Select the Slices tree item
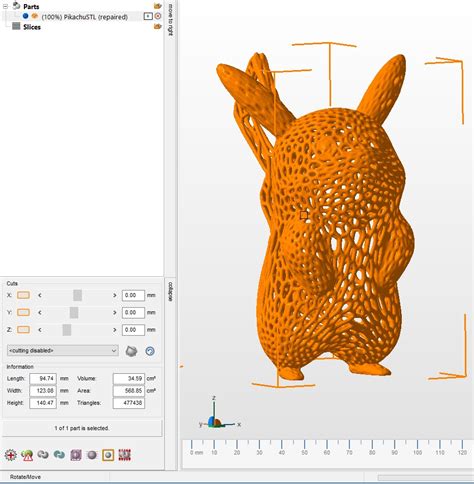The width and height of the screenshot is (474, 484). (x=32, y=27)
